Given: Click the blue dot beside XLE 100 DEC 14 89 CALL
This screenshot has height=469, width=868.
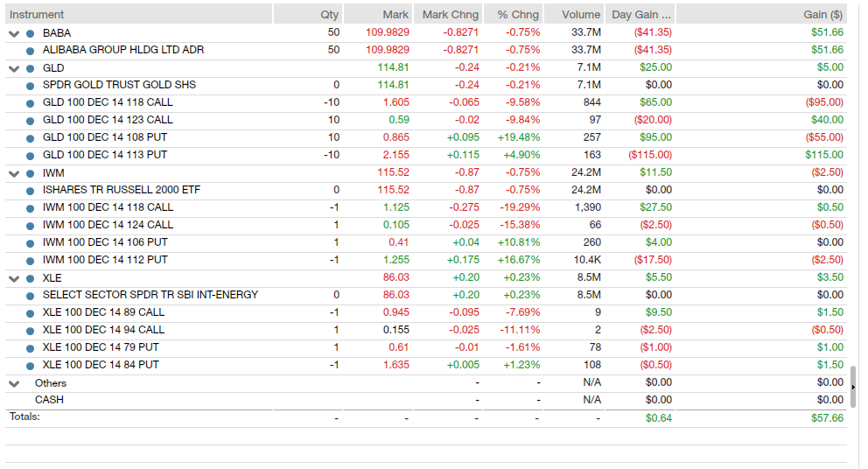Looking at the screenshot, I should pyautogui.click(x=31, y=313).
